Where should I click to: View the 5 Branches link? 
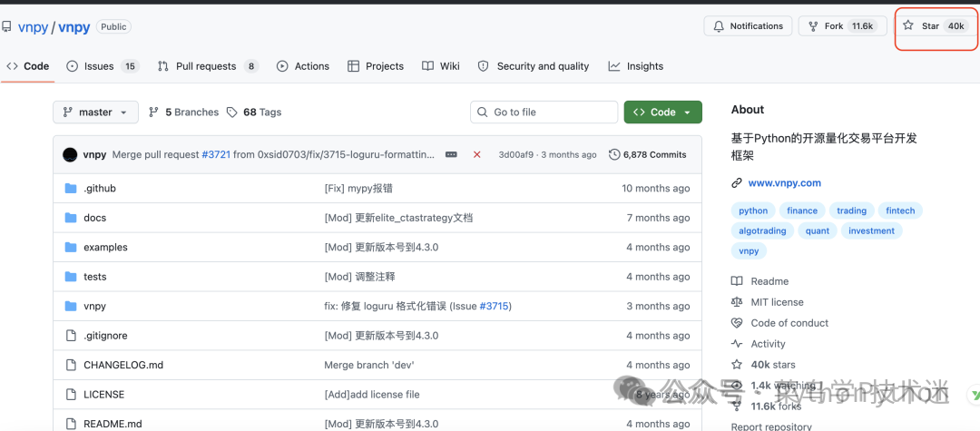[183, 113]
